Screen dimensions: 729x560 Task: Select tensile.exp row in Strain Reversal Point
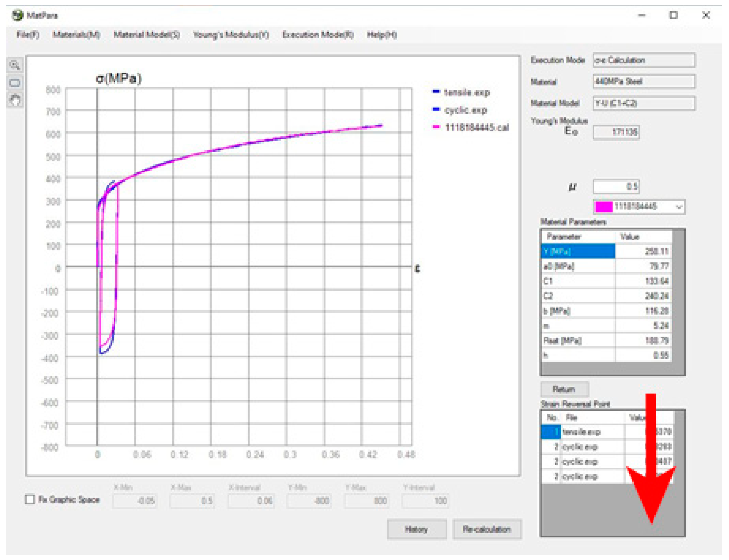pos(582,432)
